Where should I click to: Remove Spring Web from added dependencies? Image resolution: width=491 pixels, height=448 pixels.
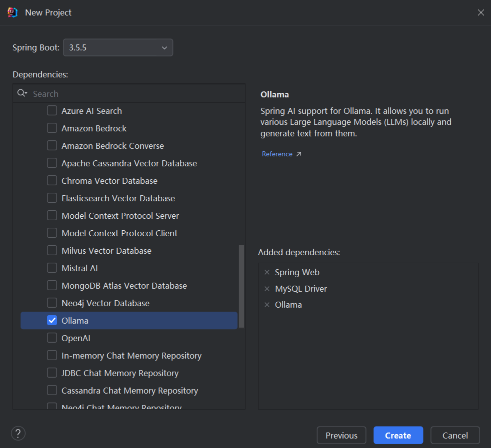tap(267, 273)
